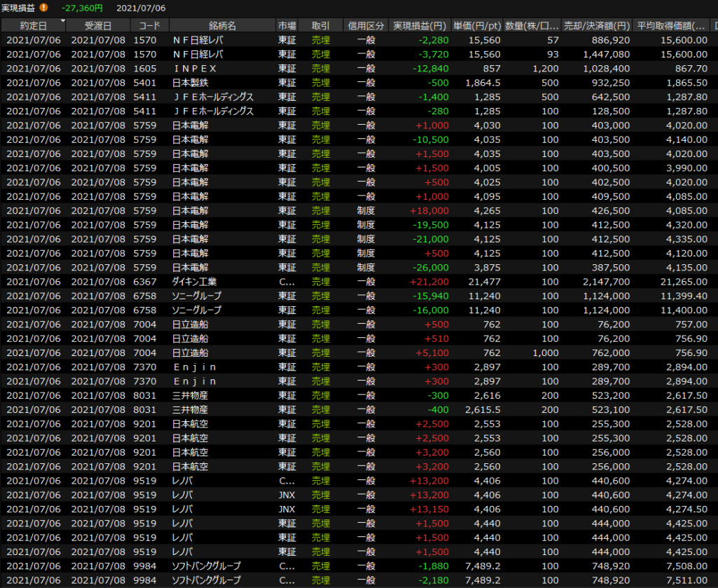Click the orange warning icon beside 実現損益
Image resolution: width=718 pixels, height=588 pixels.
click(44, 8)
